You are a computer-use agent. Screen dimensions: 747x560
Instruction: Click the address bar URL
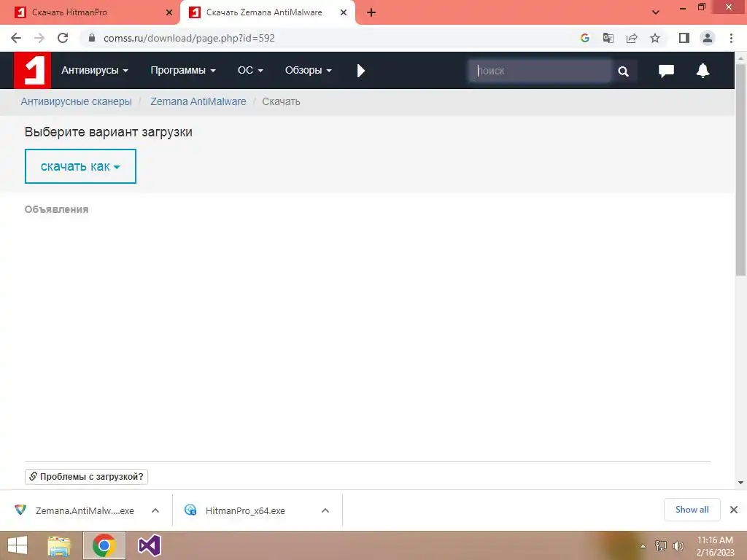pyautogui.click(x=189, y=38)
